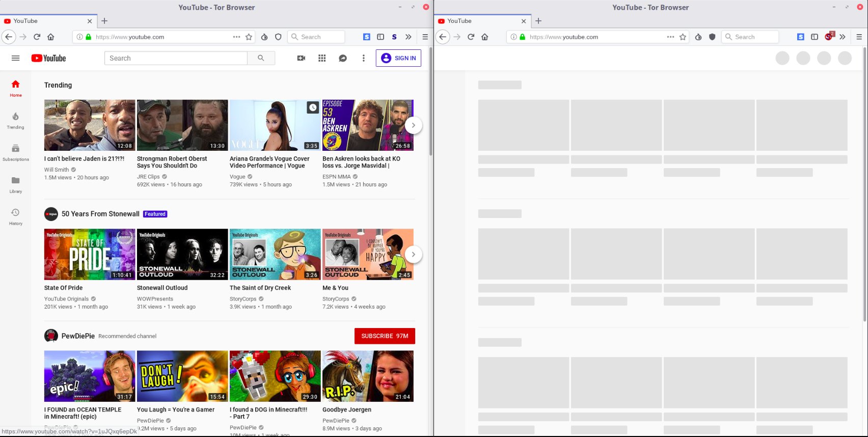The height and width of the screenshot is (437, 868).
Task: Open new tab in right browser window
Action: click(x=538, y=21)
